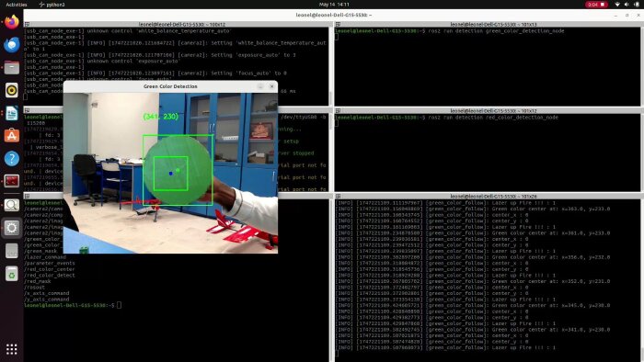Click the "/red_mask" topic line
Image resolution: width=644 pixels, height=362 pixels.
pyautogui.click(x=38, y=281)
